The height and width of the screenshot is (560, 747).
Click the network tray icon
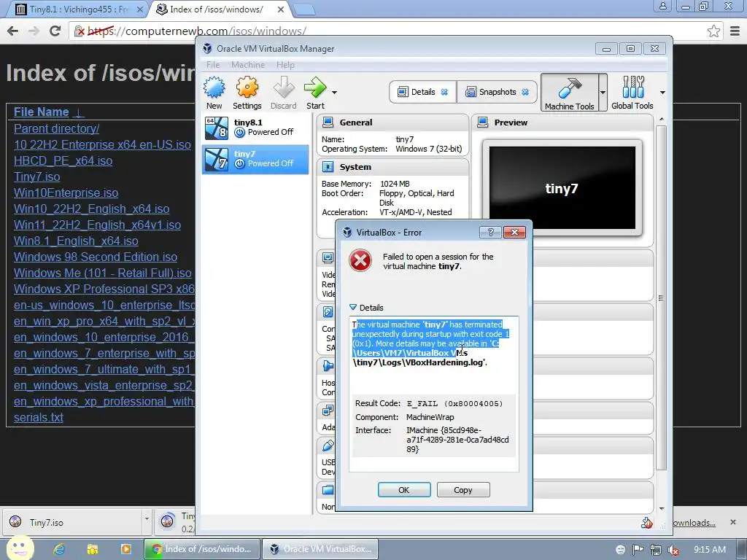pos(656,550)
